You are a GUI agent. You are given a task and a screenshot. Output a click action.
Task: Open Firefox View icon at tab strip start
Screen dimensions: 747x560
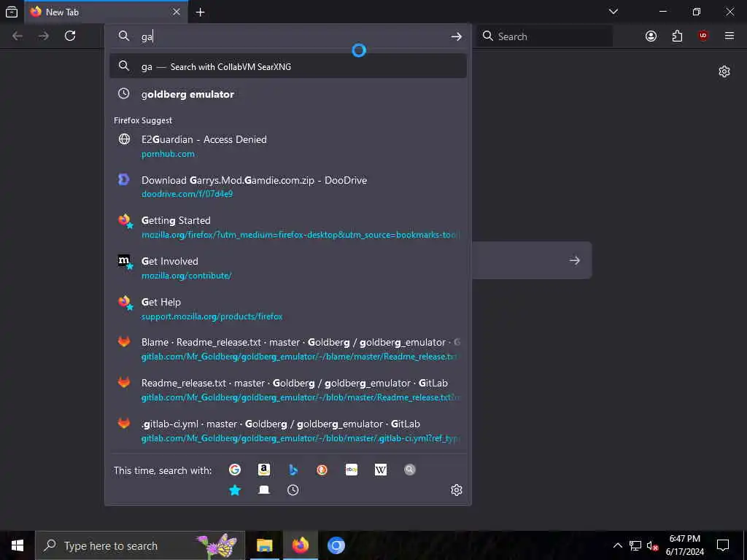12,12
